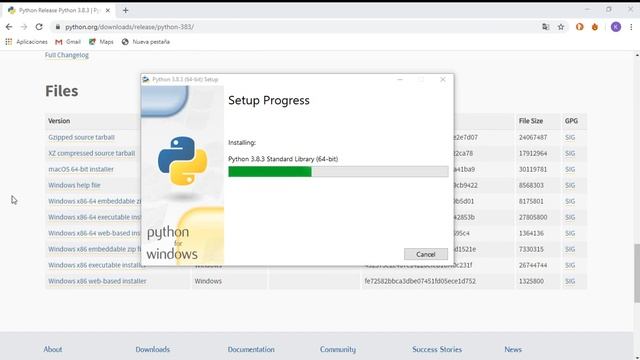Screen dimensions: 640x360
Task: Click the translate page icon
Action: coord(546,27)
